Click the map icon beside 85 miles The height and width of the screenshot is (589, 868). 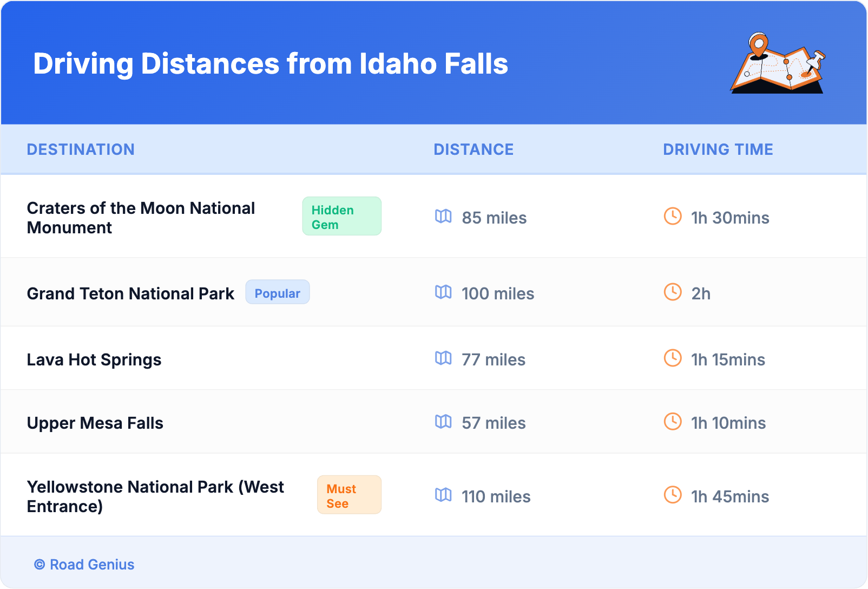point(443,217)
